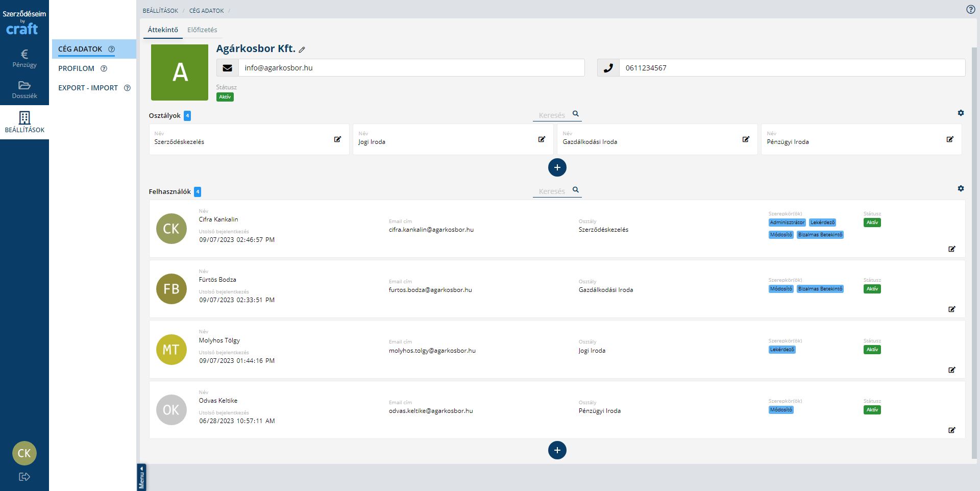The width and height of the screenshot is (980, 491).
Task: Open the Dossziék folder section
Action: point(24,89)
